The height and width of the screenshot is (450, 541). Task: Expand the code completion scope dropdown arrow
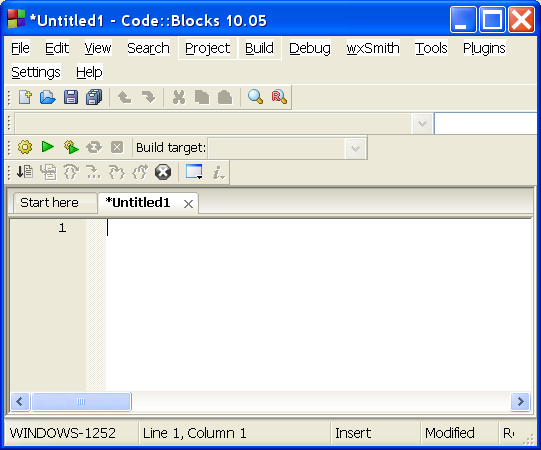422,124
